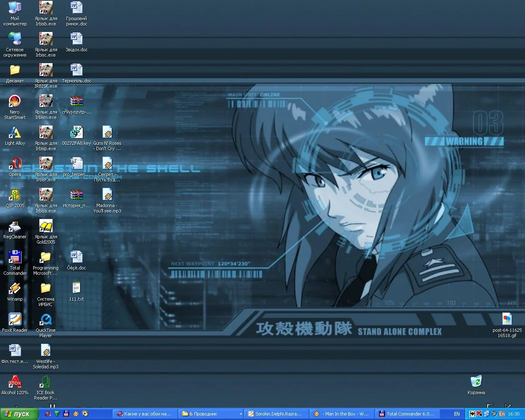Expand the 6 Проводник taskbar group
The image size is (525, 420).
(x=211, y=414)
